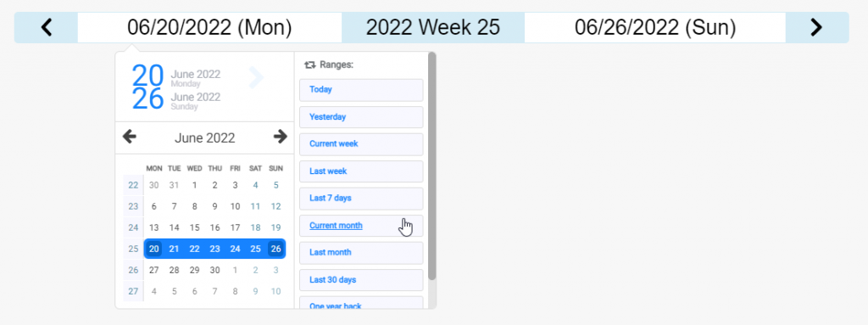Click the Ranges list scrollbar
The height and width of the screenshot is (325, 868).
(431, 166)
